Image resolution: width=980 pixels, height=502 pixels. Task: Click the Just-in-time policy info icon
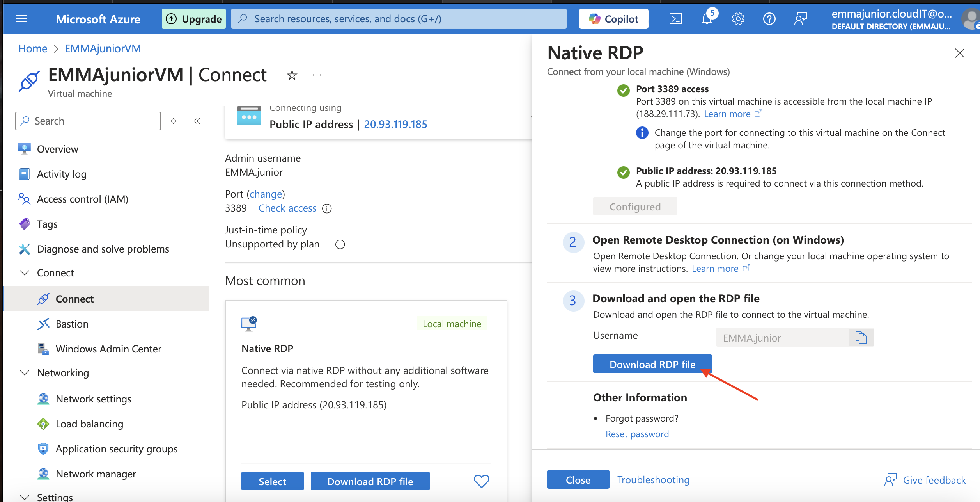tap(340, 244)
